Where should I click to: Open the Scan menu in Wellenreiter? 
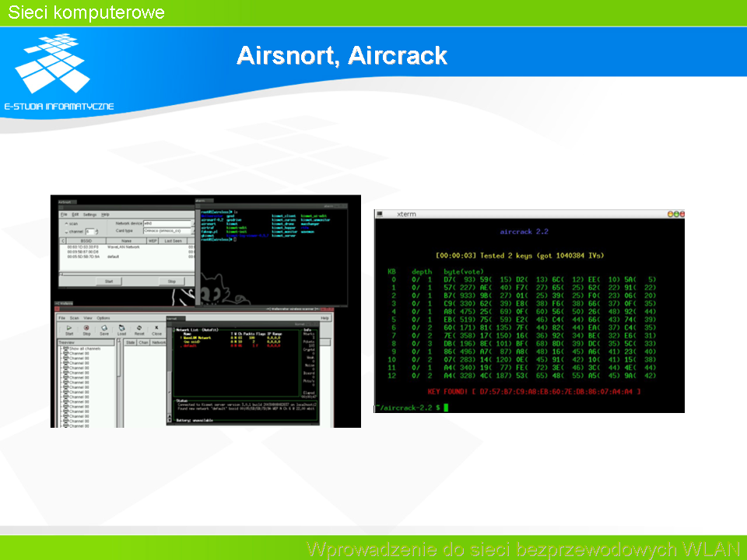[x=75, y=317]
